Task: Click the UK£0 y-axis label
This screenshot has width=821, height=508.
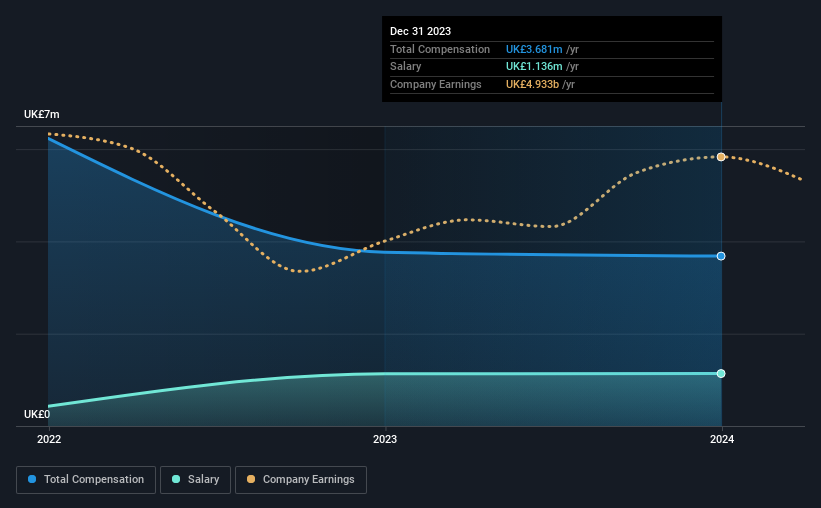Action: [37, 414]
